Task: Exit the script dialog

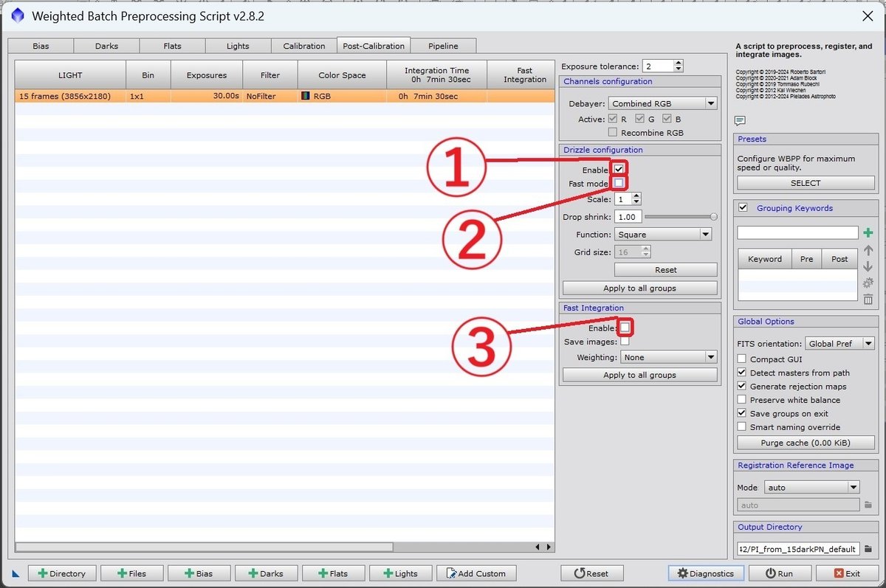Action: point(846,573)
